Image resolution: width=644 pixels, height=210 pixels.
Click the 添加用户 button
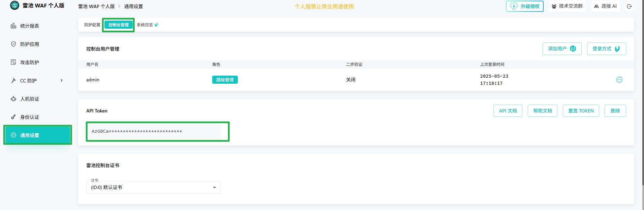561,49
